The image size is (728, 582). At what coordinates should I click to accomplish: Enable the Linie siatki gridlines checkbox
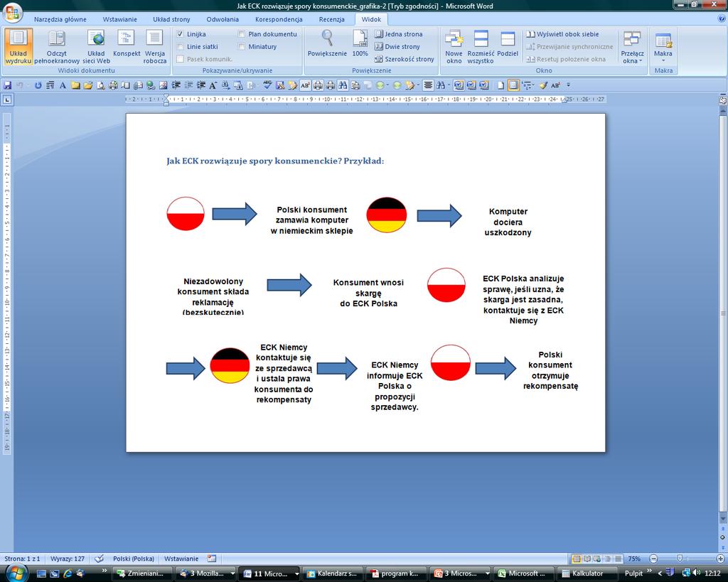pyautogui.click(x=180, y=46)
